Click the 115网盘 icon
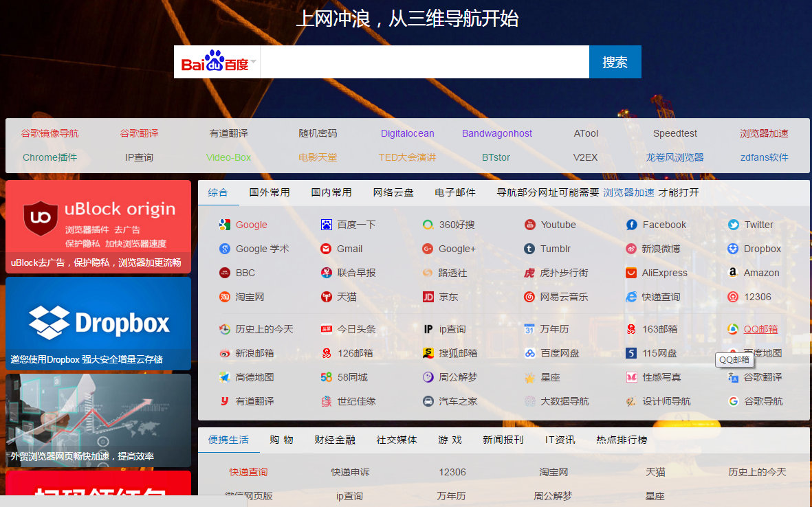Viewport: 812px width, 507px height. point(631,353)
